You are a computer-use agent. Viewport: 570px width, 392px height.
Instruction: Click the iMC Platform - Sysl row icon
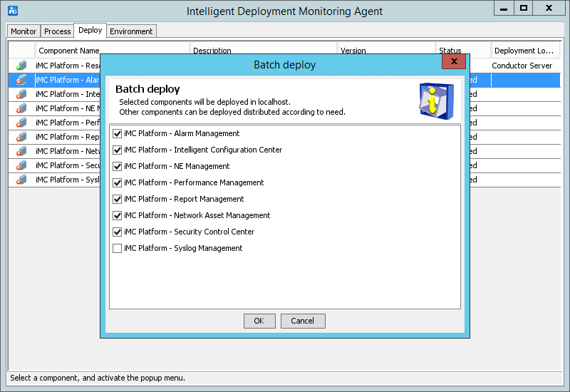coord(21,180)
